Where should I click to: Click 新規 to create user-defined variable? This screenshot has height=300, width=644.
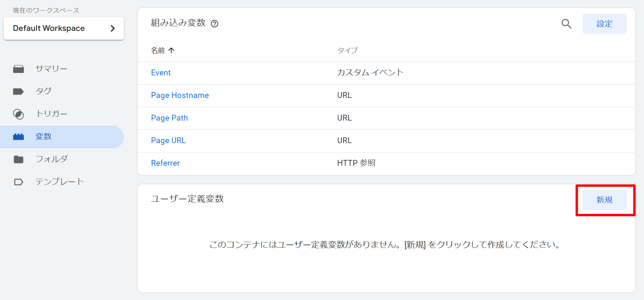(604, 200)
